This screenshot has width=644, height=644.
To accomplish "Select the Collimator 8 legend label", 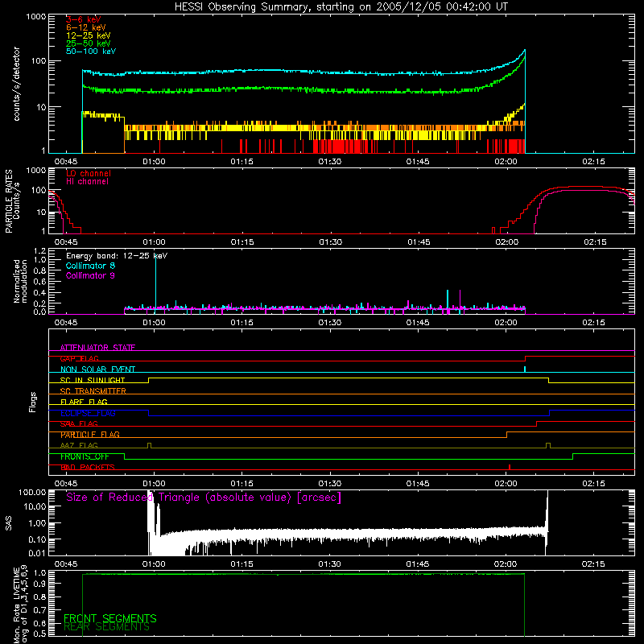I will tap(90, 266).
